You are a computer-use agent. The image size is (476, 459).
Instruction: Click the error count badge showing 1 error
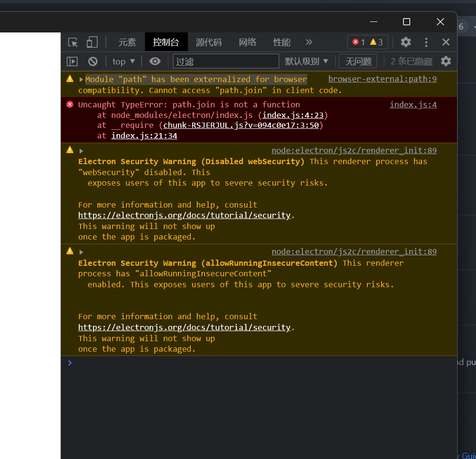(x=359, y=42)
